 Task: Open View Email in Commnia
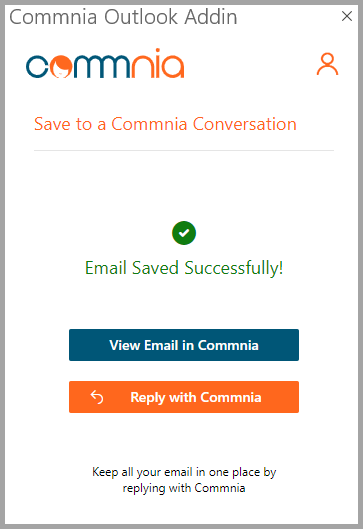[x=184, y=345]
